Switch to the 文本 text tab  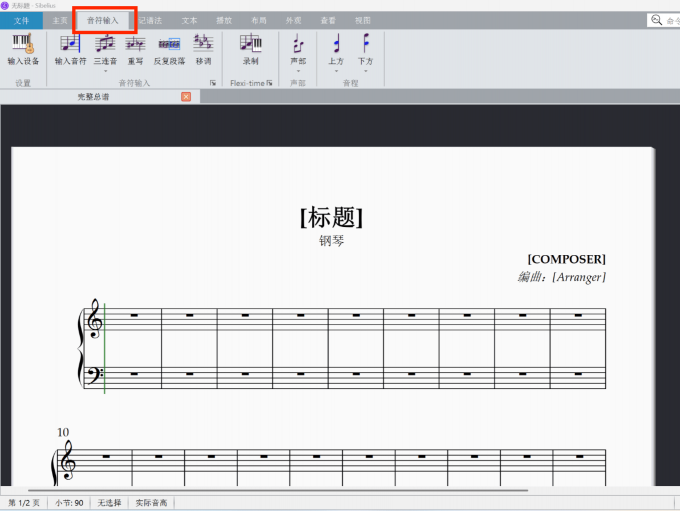tap(189, 20)
